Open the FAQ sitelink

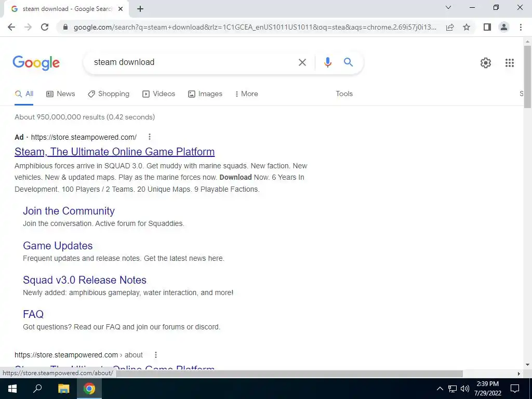[x=33, y=314]
